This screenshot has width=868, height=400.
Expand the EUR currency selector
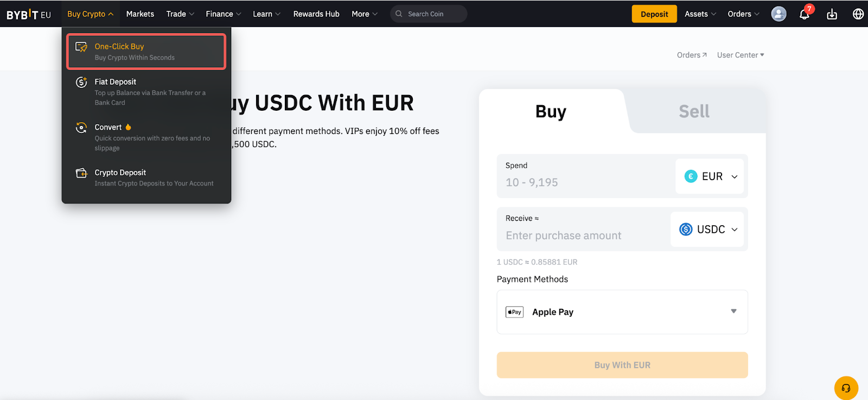point(711,176)
